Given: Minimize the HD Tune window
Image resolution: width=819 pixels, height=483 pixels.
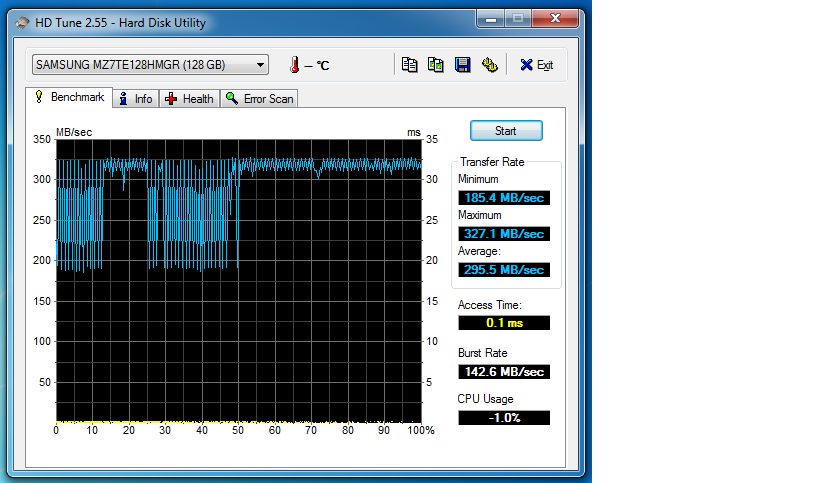Looking at the screenshot, I should (x=490, y=19).
